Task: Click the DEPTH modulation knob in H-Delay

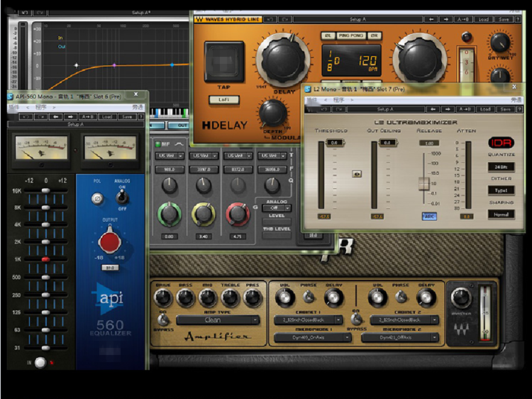Action: click(273, 114)
